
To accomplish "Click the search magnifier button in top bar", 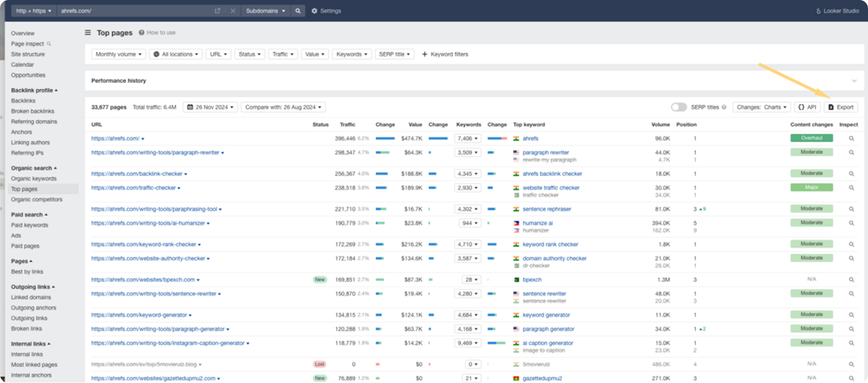I will coord(298,11).
